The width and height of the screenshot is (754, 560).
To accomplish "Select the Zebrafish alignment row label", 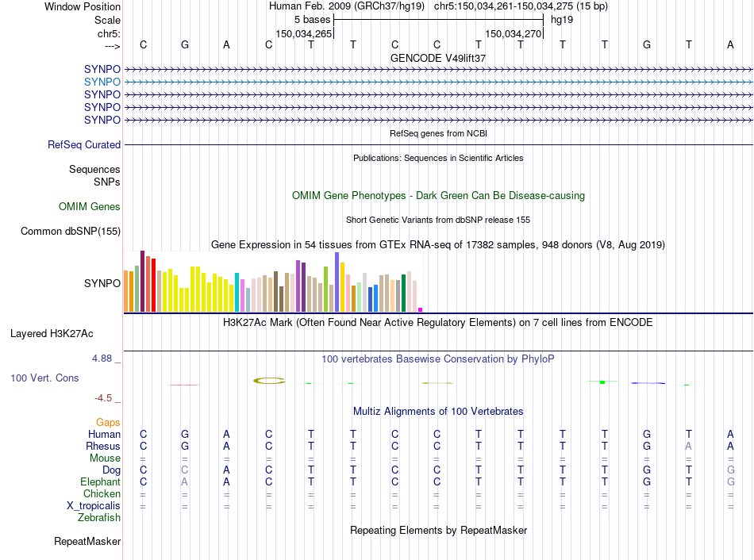I will coord(99,518).
